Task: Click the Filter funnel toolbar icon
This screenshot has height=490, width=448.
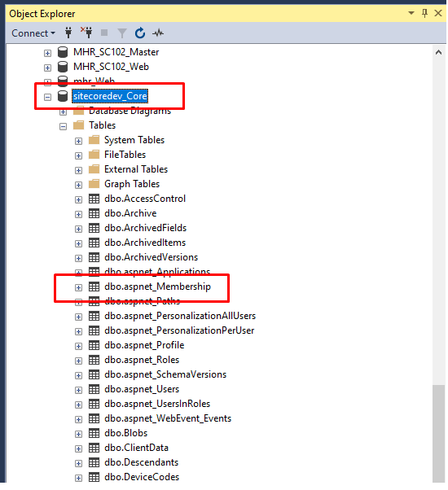Action: point(122,33)
